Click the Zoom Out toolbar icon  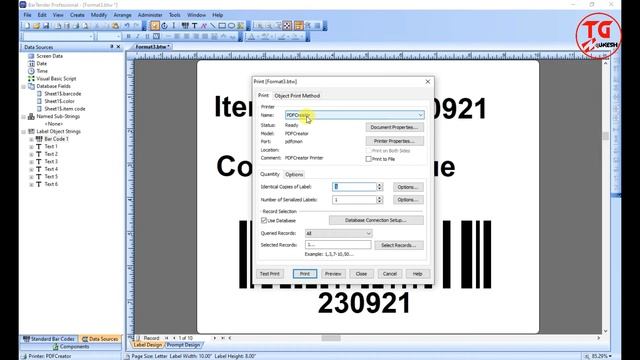coord(269,26)
